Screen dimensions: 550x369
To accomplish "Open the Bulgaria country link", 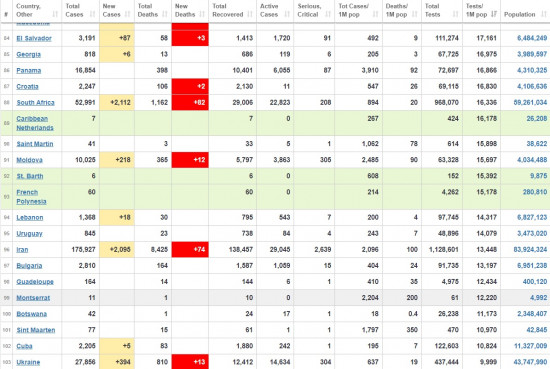I will tap(29, 266).
